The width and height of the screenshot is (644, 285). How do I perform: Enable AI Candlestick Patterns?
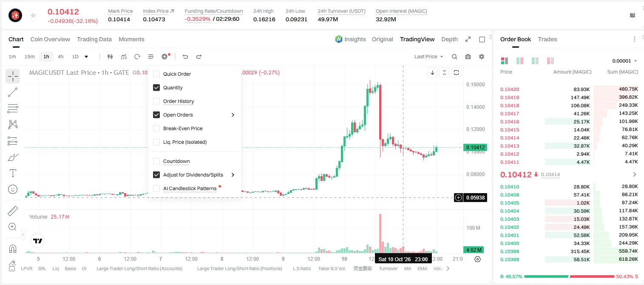click(x=156, y=188)
